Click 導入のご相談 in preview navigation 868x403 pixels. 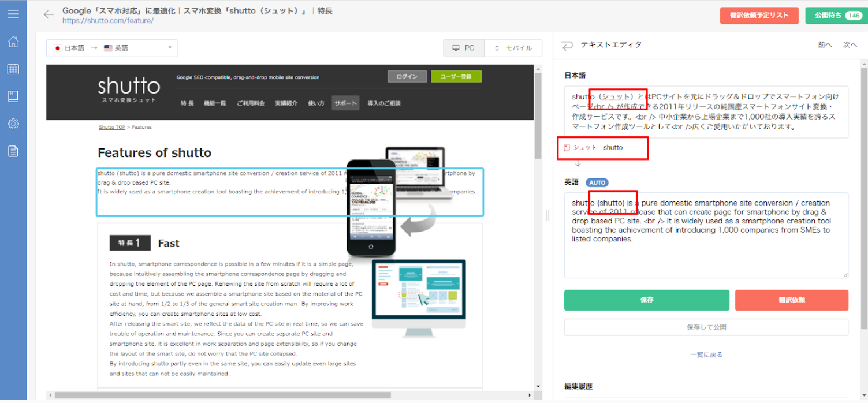pos(384,103)
